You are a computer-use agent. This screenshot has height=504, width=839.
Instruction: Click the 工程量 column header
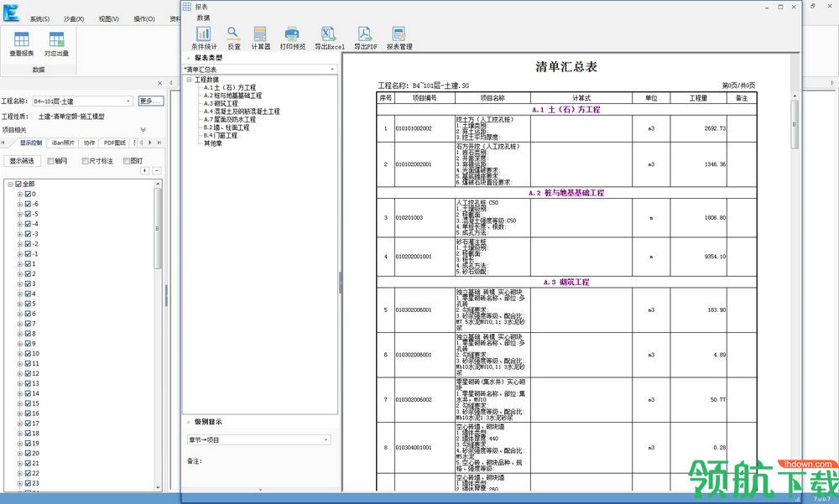click(698, 98)
